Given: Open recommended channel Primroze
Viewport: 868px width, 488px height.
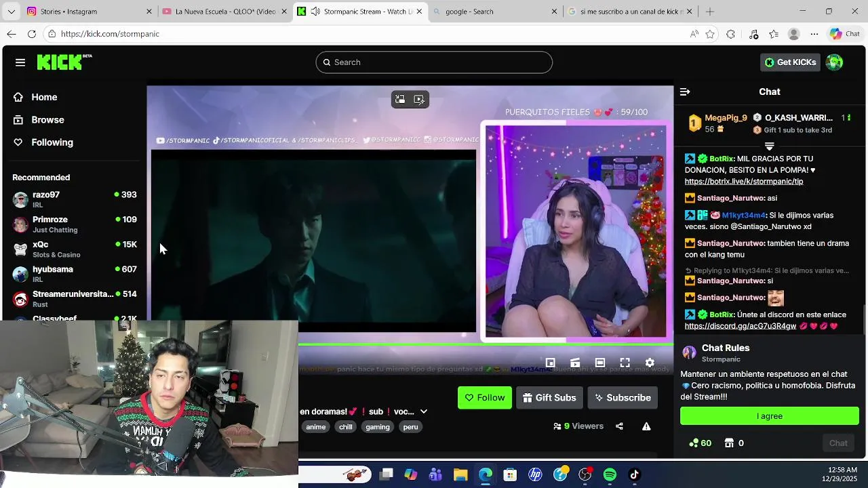Looking at the screenshot, I should (75, 224).
